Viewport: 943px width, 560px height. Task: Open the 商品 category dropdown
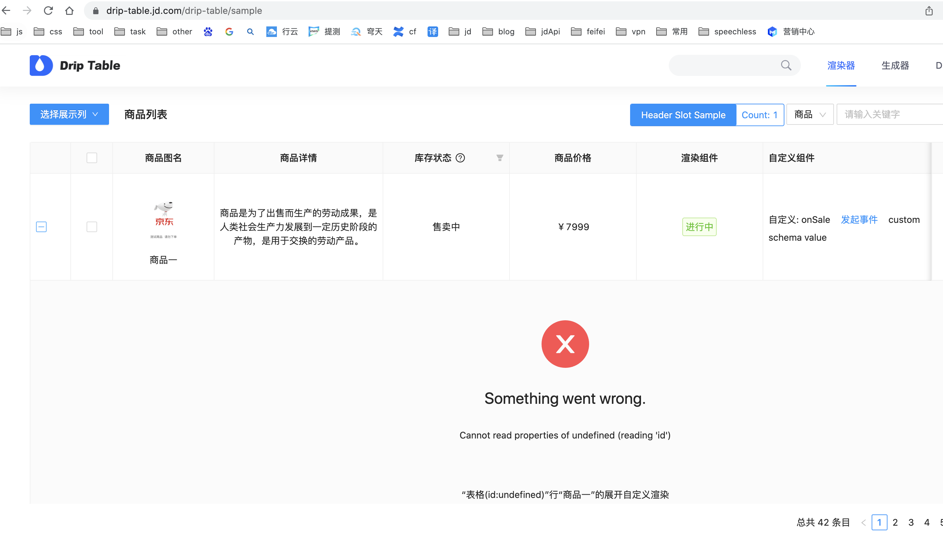coord(810,114)
